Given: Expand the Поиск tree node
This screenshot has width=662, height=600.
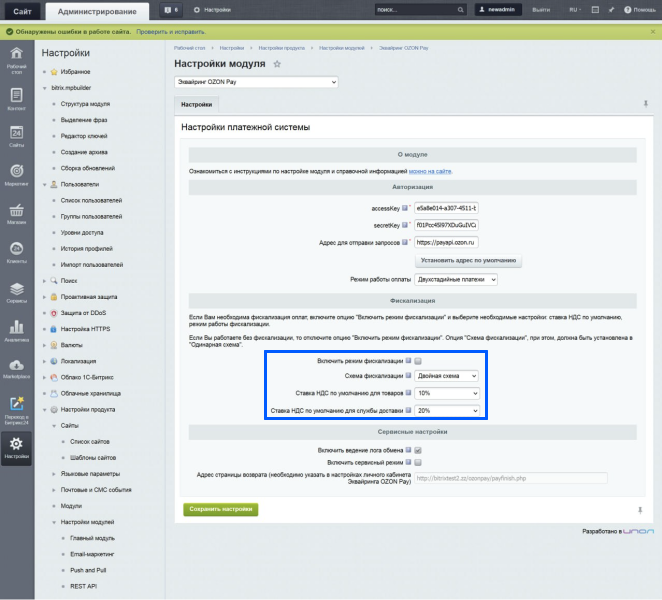Looking at the screenshot, I should [44, 281].
